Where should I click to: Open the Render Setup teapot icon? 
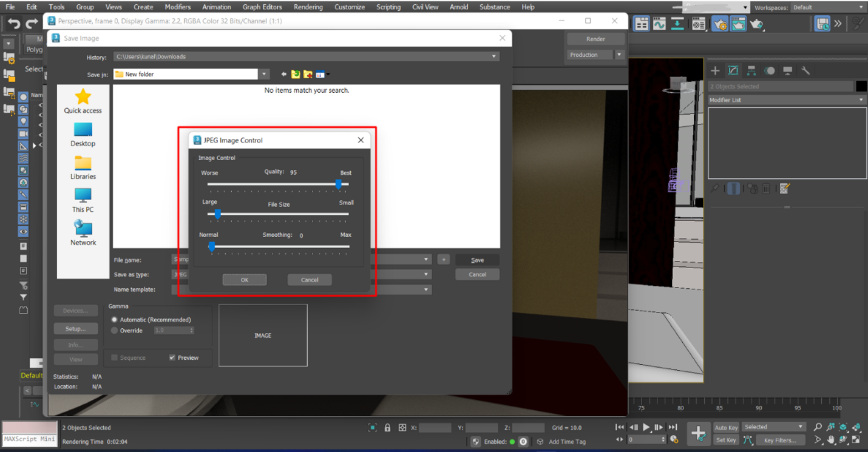pyautogui.click(x=721, y=24)
